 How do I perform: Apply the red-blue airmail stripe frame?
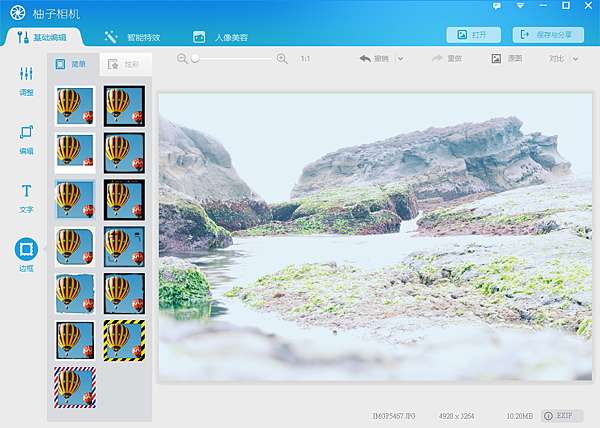click(x=75, y=387)
